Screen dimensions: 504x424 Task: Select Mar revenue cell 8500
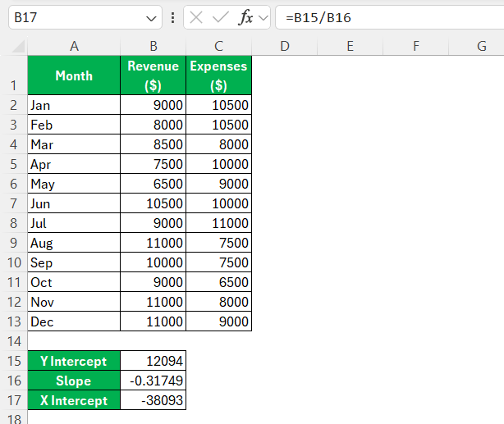153,144
